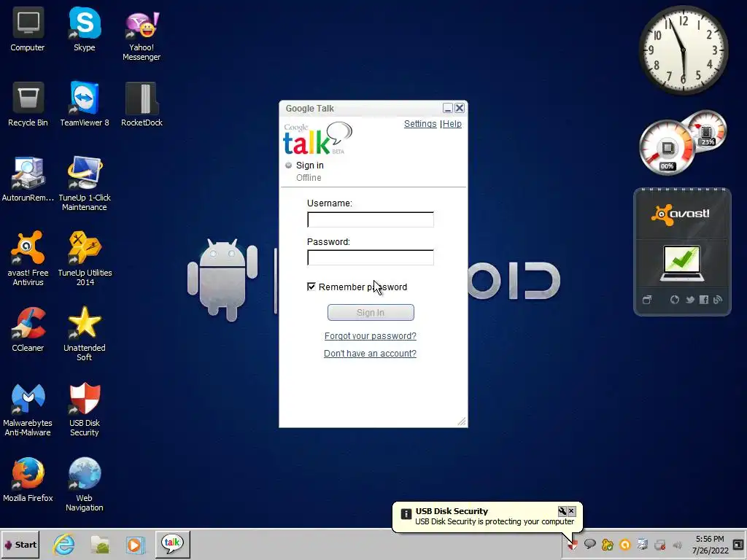Viewport: 747px width, 560px height.
Task: Open the avast! gadget window icon
Action: click(647, 300)
